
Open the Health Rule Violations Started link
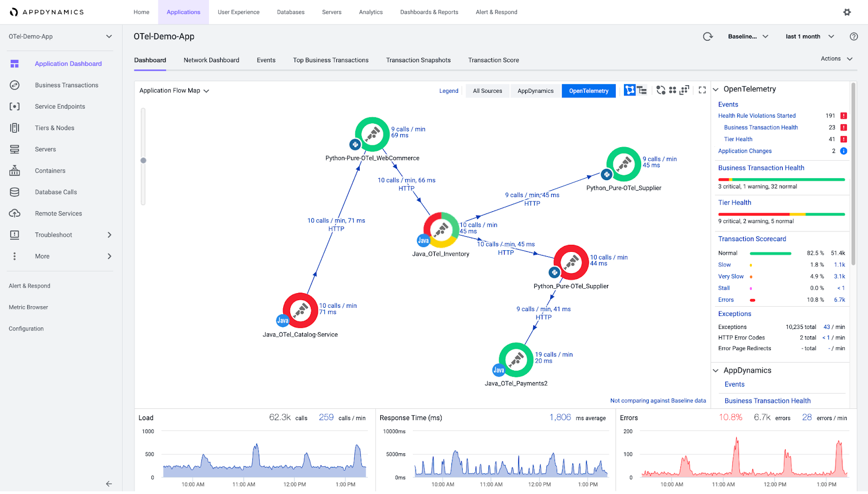coord(756,115)
